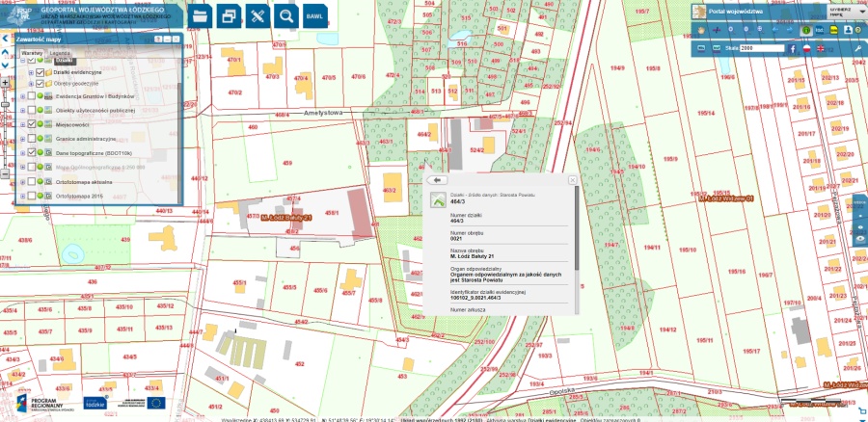868x422 pixels.
Task: Click the parcel info popup scrollbar
Action: [576, 228]
